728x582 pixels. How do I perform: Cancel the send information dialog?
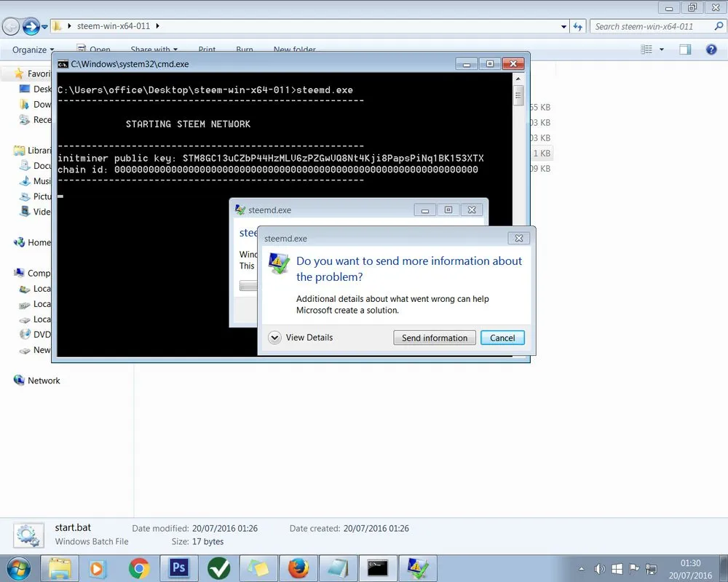click(502, 338)
